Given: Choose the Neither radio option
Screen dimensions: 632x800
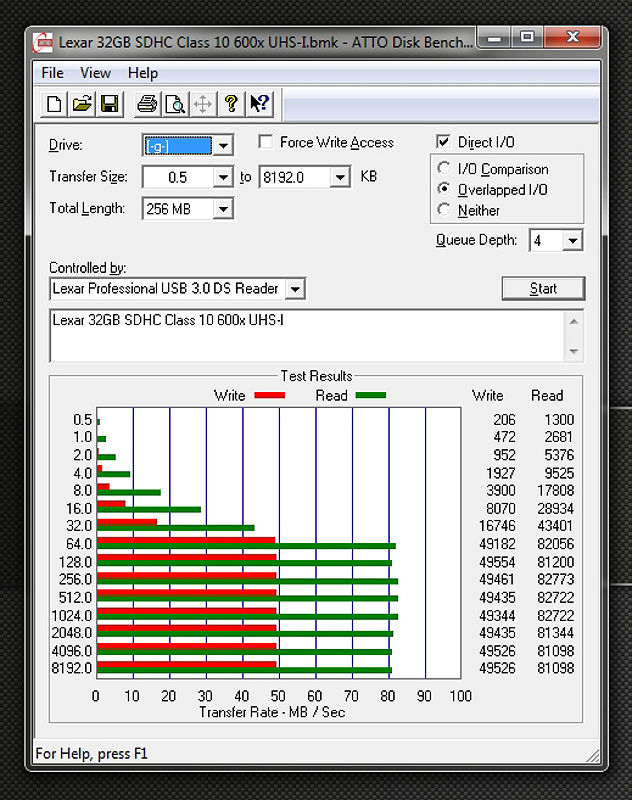Looking at the screenshot, I should click(x=444, y=210).
